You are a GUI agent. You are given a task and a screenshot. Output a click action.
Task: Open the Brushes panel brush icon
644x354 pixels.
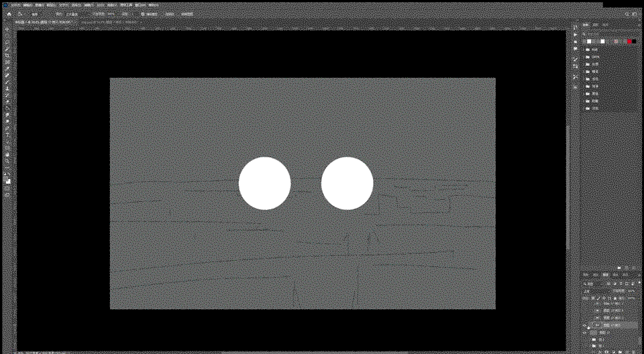[x=576, y=59]
